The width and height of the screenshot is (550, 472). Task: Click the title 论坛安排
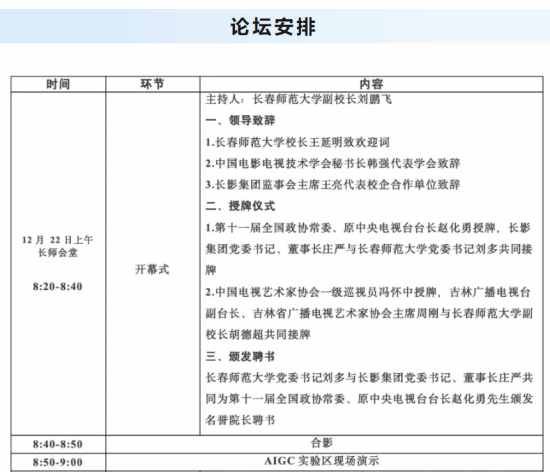(273, 27)
